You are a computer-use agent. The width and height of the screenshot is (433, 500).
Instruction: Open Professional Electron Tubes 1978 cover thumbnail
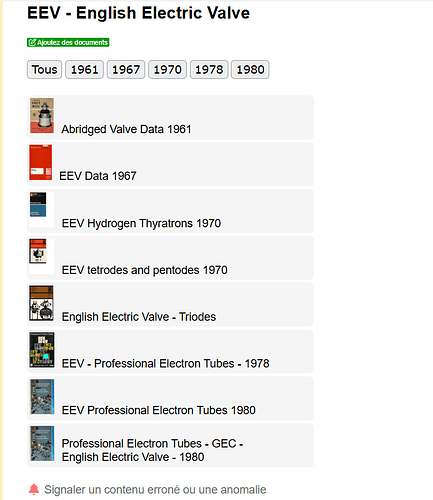(x=42, y=350)
